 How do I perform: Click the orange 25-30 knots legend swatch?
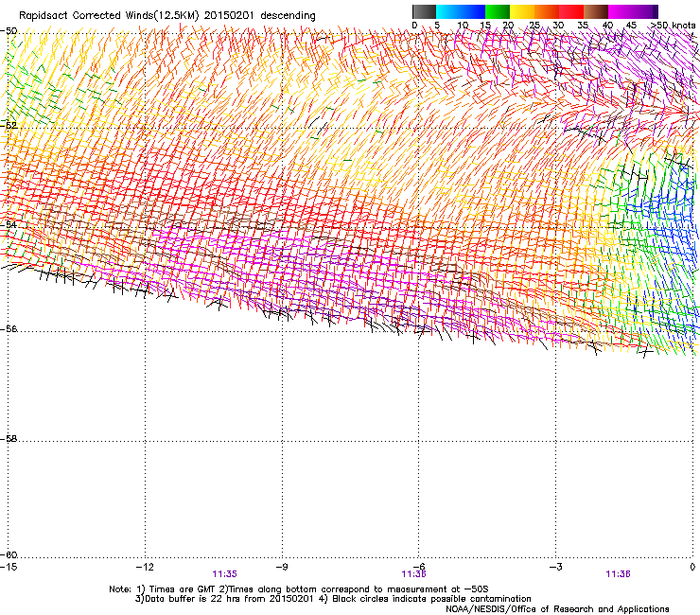pyautogui.click(x=547, y=11)
